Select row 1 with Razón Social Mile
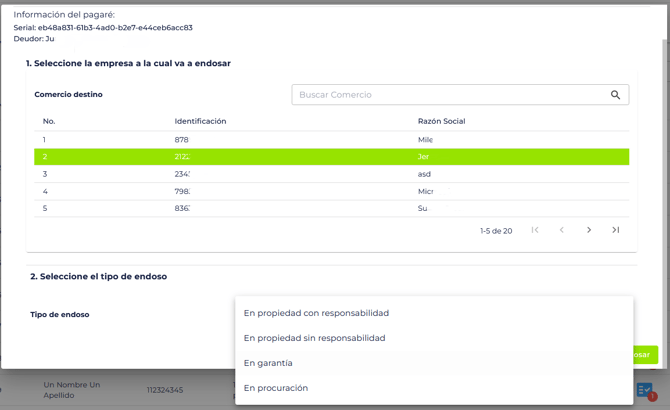 tap(331, 140)
